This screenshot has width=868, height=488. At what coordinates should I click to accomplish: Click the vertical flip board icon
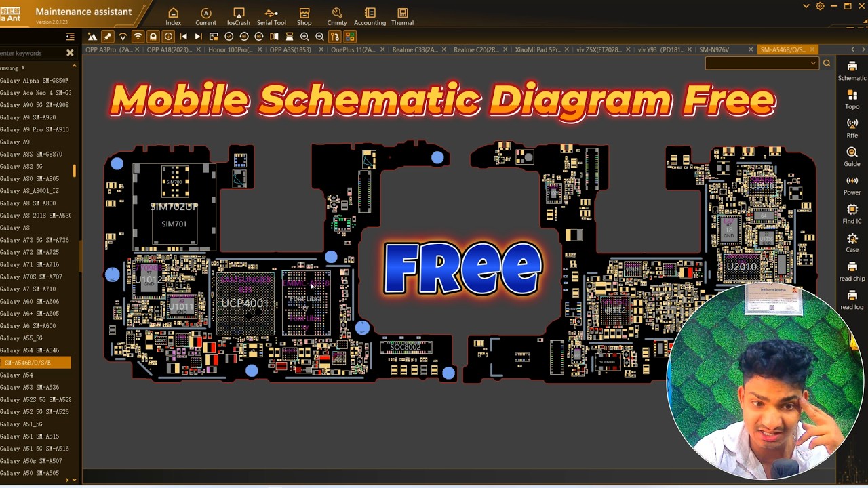pos(290,37)
